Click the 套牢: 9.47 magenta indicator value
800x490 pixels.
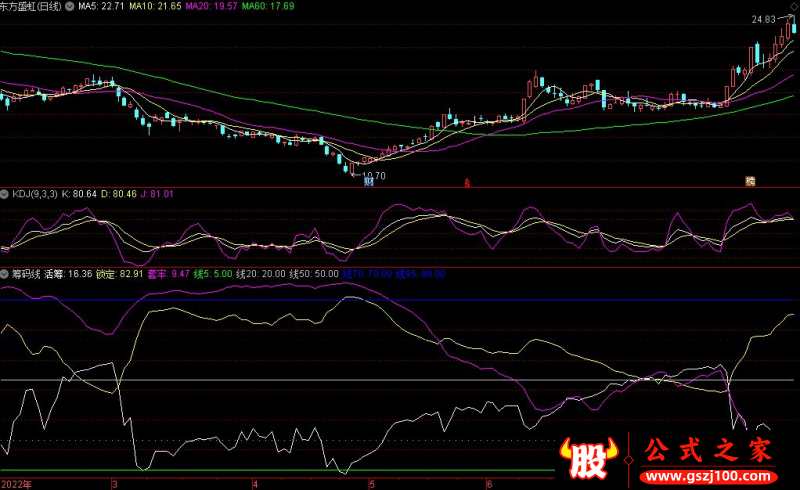(168, 274)
